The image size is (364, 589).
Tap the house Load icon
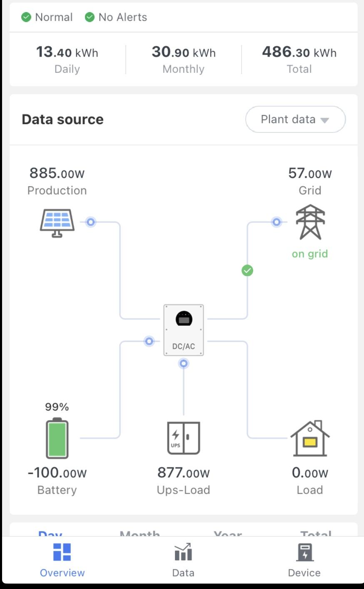tap(310, 438)
